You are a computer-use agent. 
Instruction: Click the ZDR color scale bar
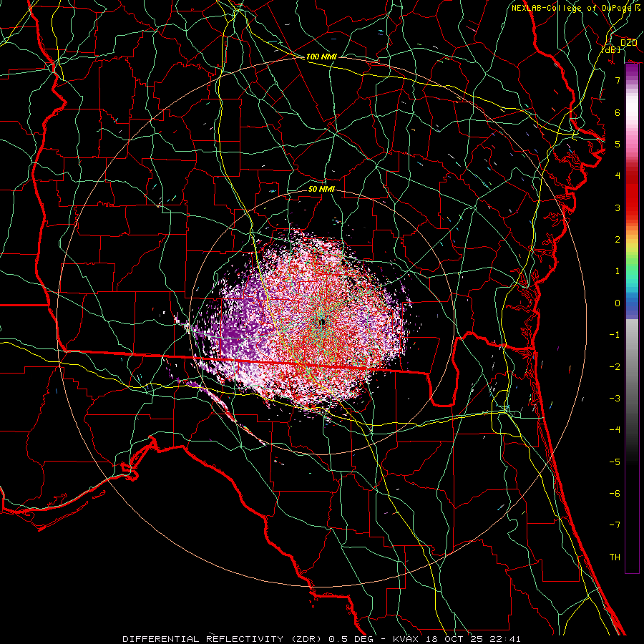tap(632, 318)
